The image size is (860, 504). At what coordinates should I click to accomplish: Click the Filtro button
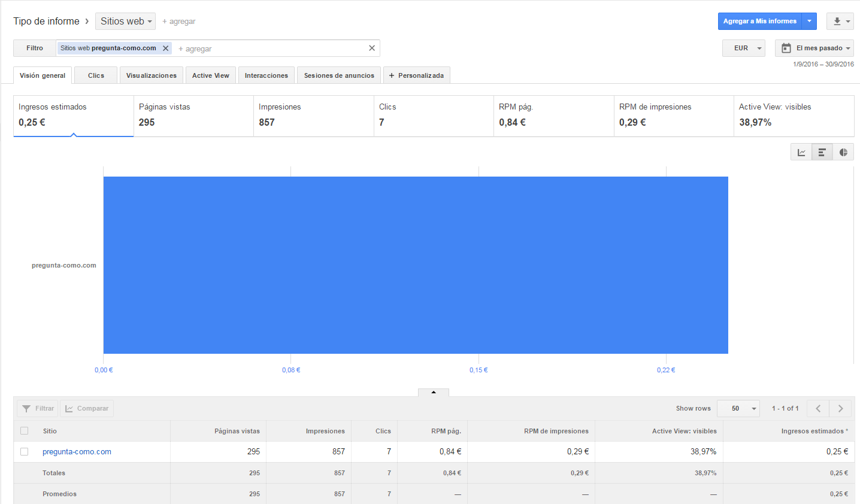[x=35, y=48]
